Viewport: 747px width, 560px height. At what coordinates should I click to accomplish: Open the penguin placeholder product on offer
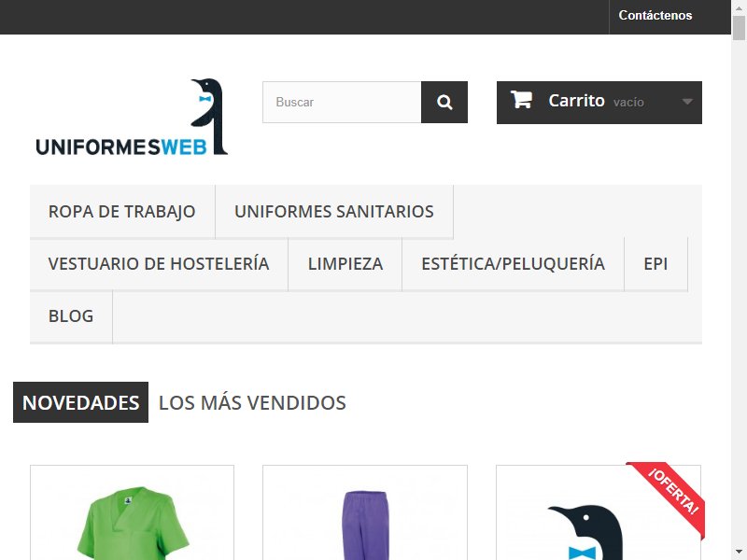pyautogui.click(x=599, y=512)
